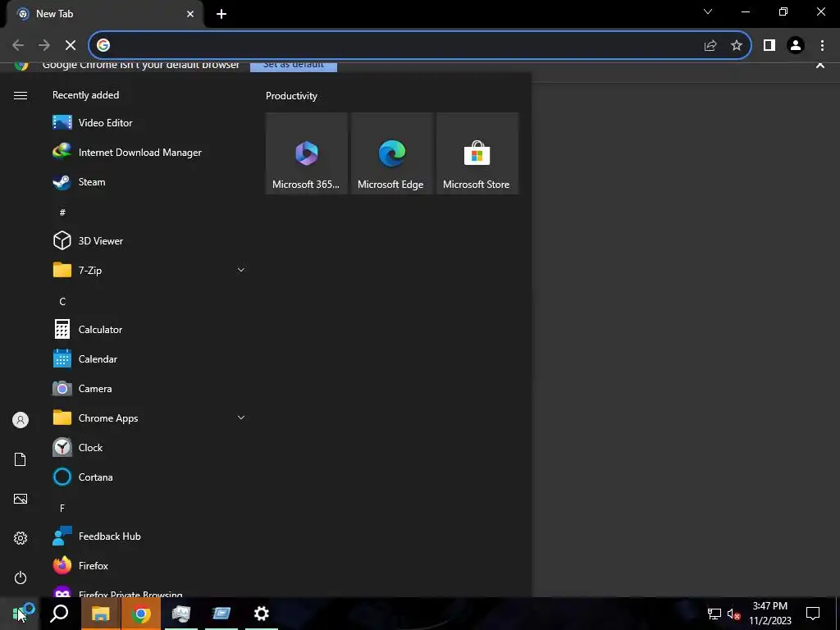This screenshot has height=630, width=840.
Task: Close the New Tab tab
Action: (x=190, y=14)
